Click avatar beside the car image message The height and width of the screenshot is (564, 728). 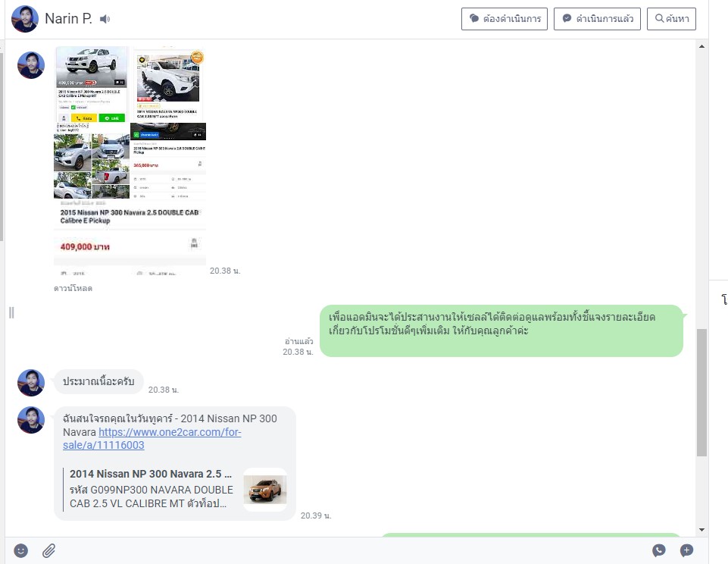31,65
